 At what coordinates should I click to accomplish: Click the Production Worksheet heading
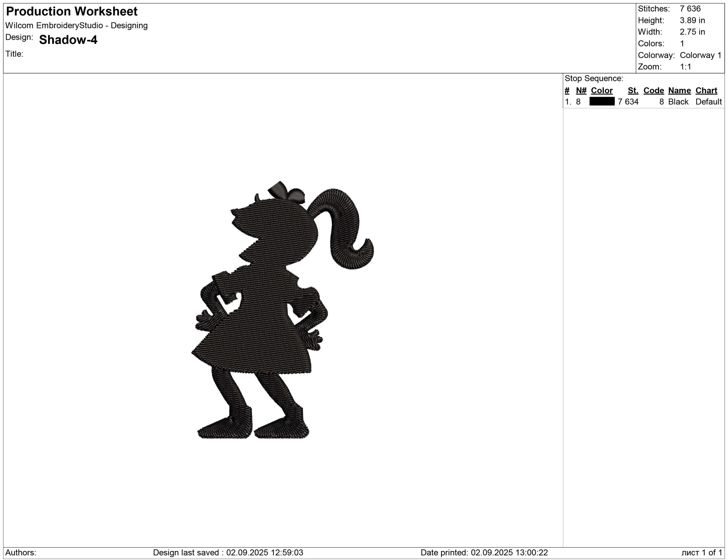click(72, 12)
